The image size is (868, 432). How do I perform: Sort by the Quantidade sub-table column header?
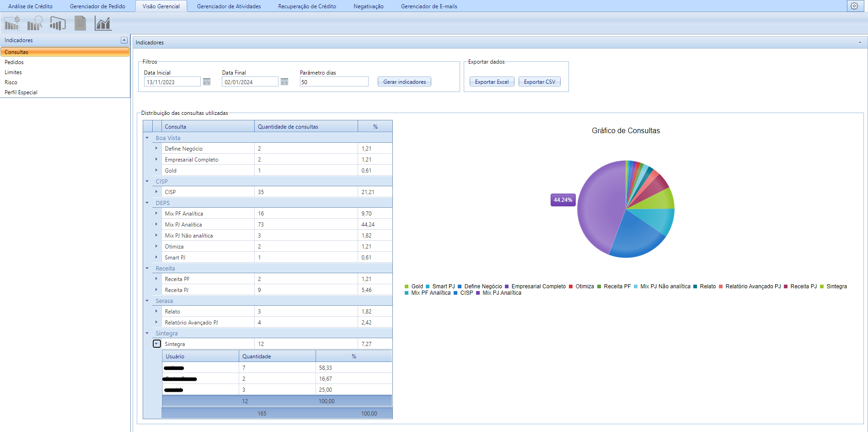277,356
